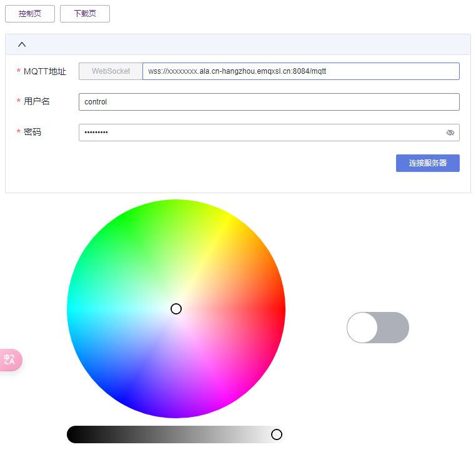Pick yellow on the color wheel

228,218
